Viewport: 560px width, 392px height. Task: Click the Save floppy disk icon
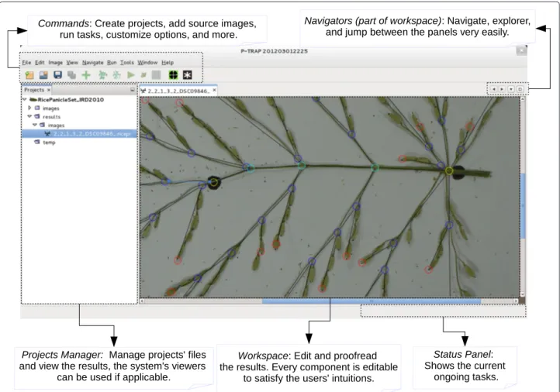coord(57,74)
